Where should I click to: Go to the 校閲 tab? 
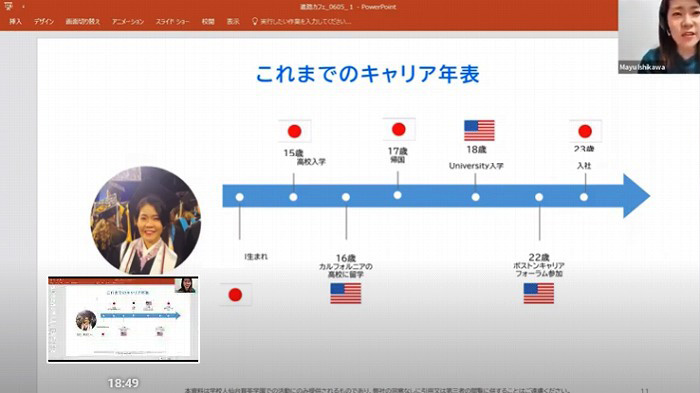pyautogui.click(x=208, y=21)
